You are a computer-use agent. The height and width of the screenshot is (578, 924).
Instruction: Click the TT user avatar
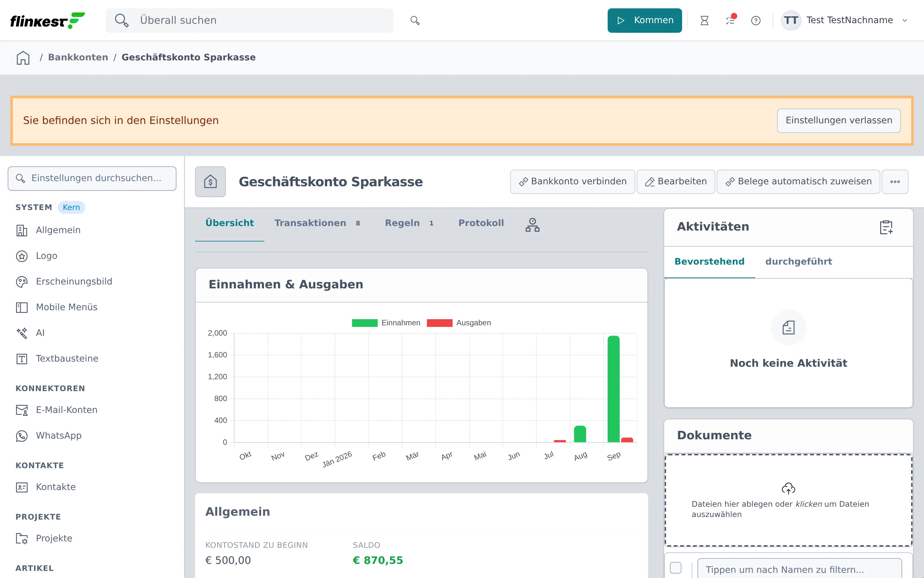pyautogui.click(x=791, y=20)
